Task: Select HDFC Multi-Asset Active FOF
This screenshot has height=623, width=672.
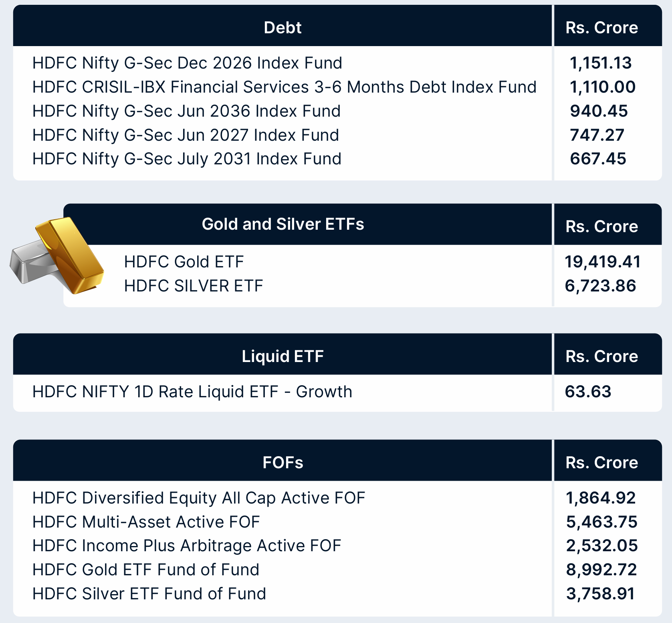Action: pyautogui.click(x=146, y=522)
